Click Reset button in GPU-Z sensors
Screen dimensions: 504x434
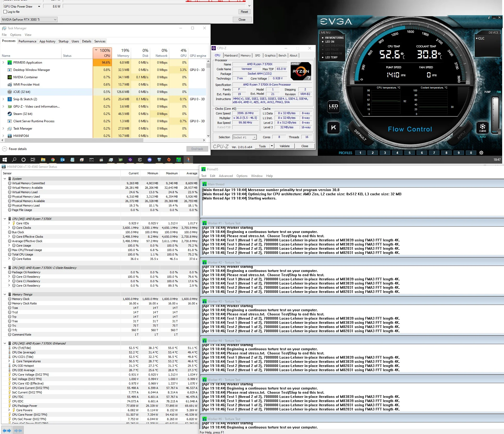(244, 12)
